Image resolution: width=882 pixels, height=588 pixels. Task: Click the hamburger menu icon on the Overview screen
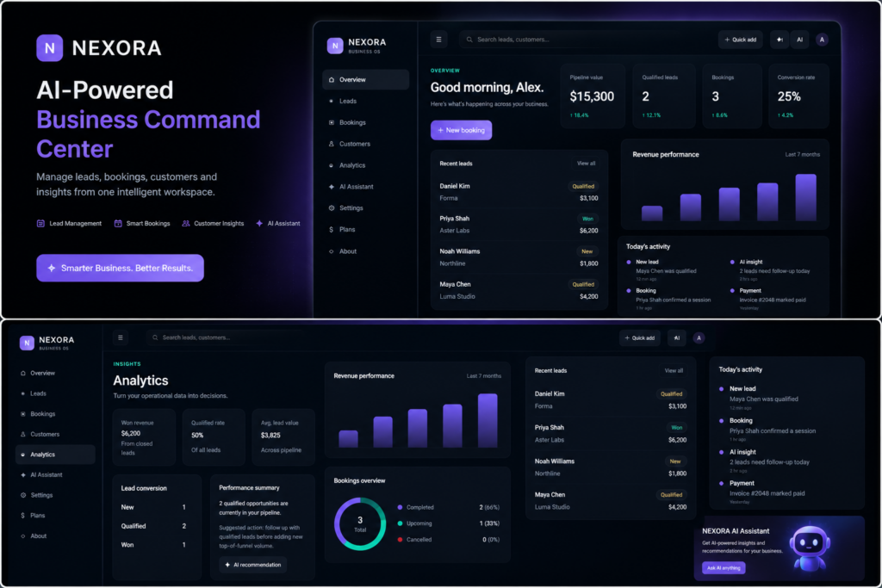pyautogui.click(x=438, y=40)
